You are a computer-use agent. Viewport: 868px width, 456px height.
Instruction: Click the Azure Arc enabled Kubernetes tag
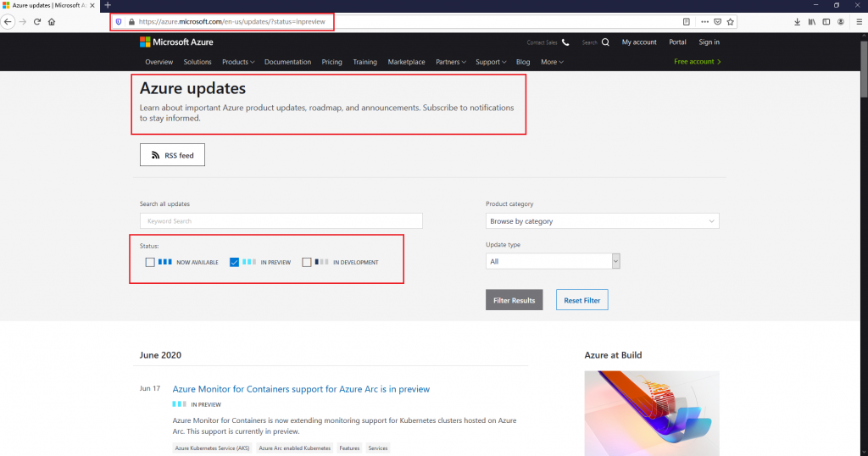click(x=294, y=448)
